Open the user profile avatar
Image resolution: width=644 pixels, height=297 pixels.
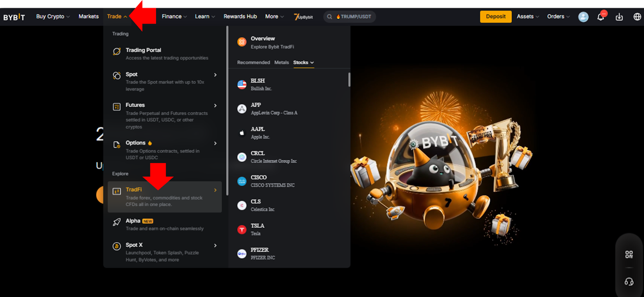tap(583, 17)
